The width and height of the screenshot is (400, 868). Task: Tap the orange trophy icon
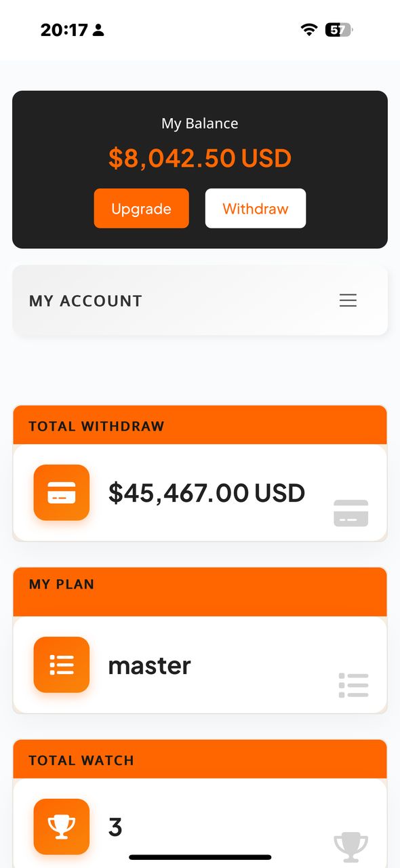pos(62,827)
